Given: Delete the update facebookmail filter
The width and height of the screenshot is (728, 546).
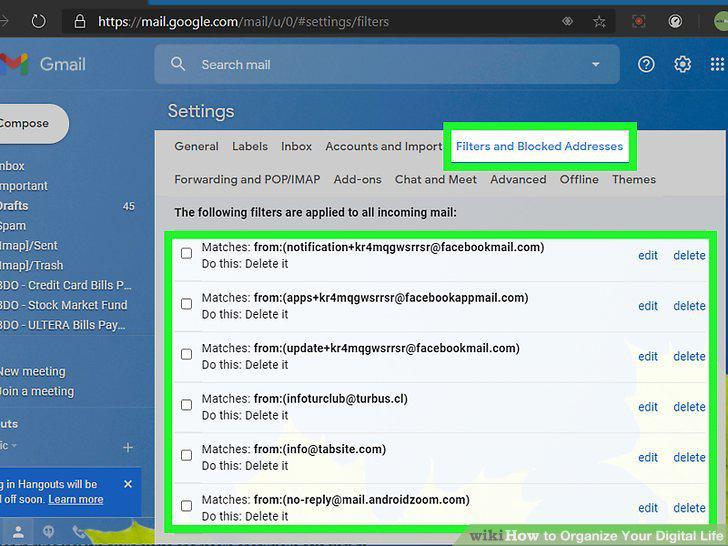Looking at the screenshot, I should tap(689, 357).
